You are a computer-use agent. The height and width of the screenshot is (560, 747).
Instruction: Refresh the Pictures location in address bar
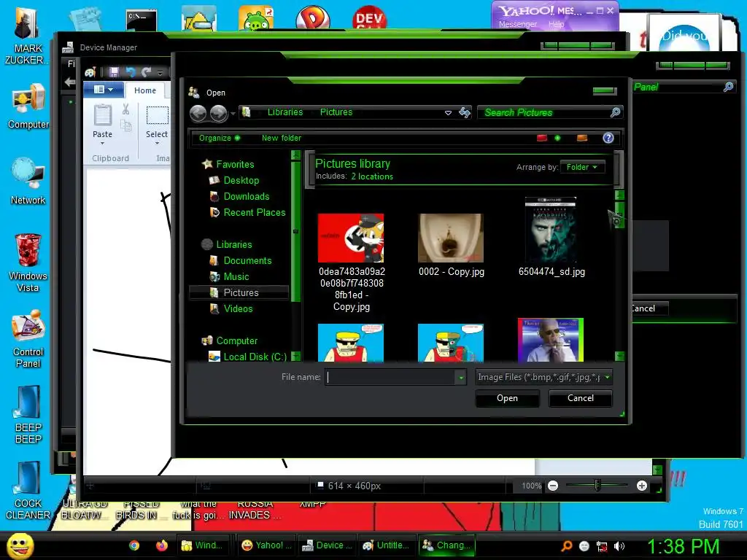coord(465,112)
